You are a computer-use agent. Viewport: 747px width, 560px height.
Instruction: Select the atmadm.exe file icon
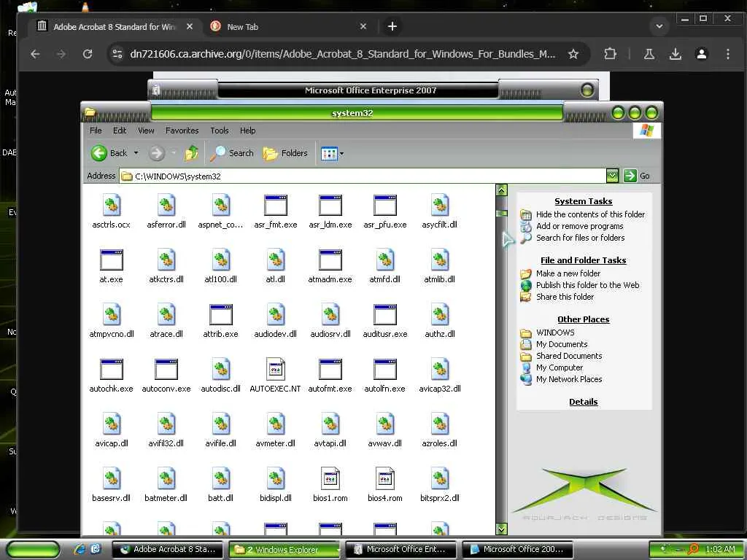pyautogui.click(x=330, y=260)
